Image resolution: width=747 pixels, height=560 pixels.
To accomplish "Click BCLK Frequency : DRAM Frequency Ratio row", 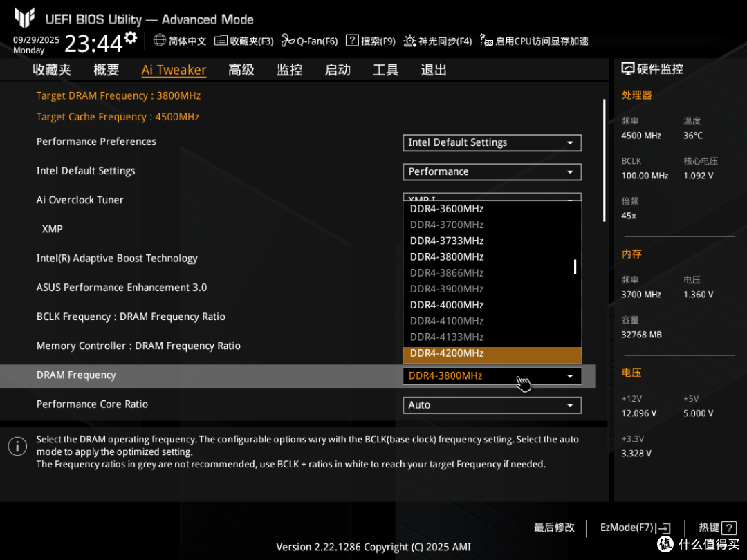I will point(131,317).
